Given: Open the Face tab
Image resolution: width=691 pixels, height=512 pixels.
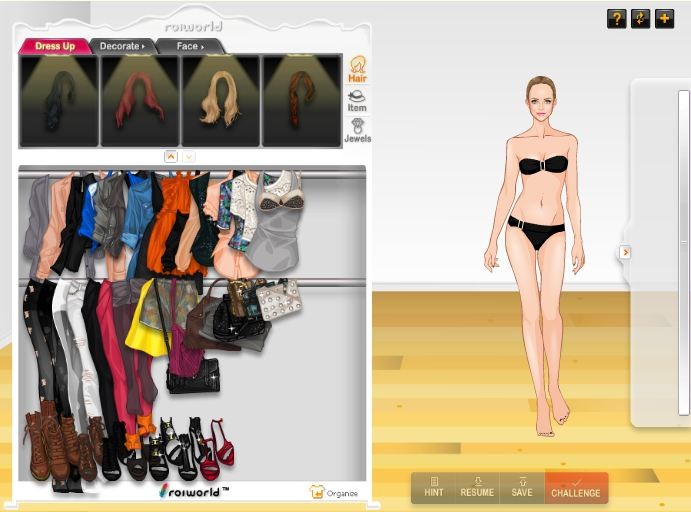Looking at the screenshot, I should (x=189, y=46).
